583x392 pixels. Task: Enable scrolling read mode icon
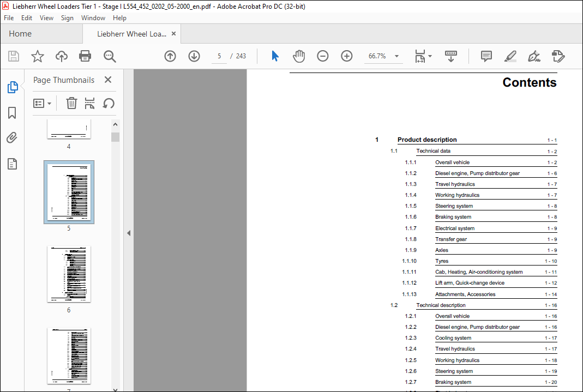coord(450,56)
